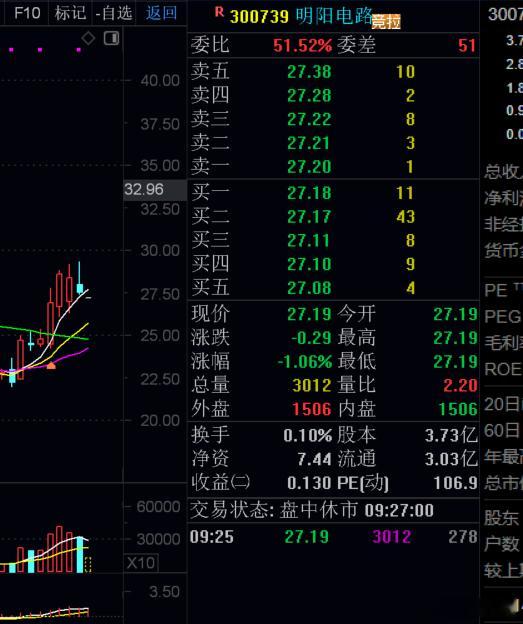This screenshot has height=624, width=523.
Task: Select 买四 price 27.10
Action: [x=309, y=264]
